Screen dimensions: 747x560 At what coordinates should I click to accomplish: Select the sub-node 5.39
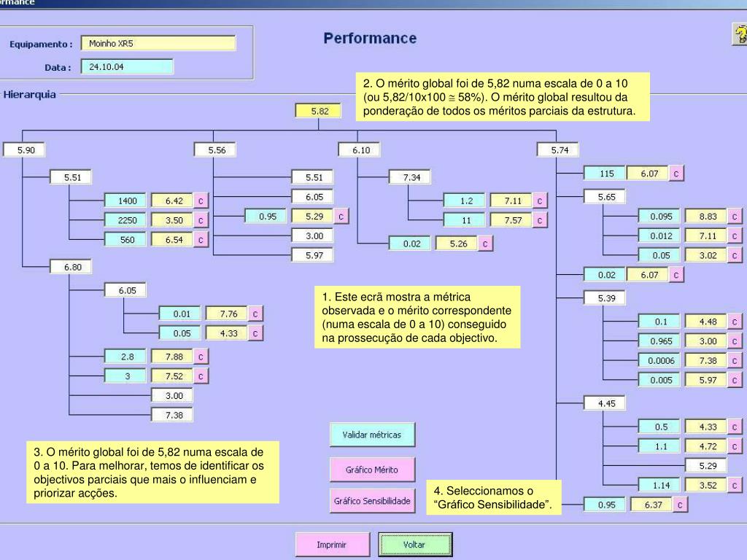coord(605,298)
